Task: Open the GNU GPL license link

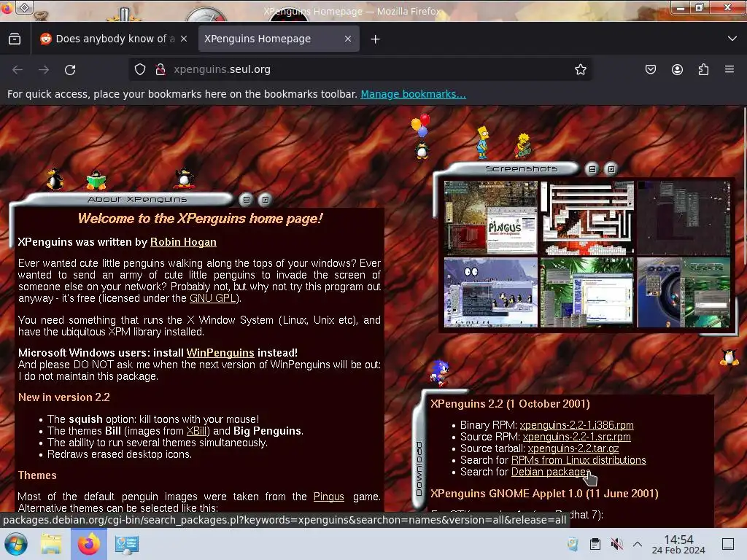Action: point(213,298)
